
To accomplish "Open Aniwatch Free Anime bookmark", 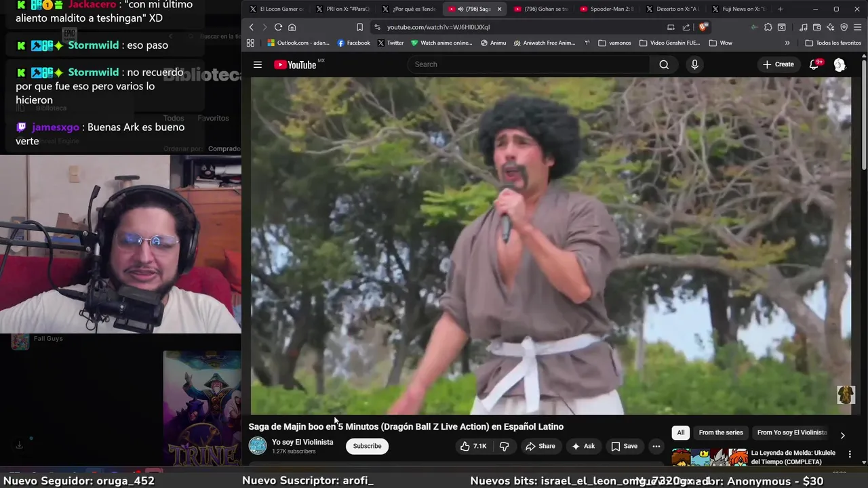I will 545,43.
